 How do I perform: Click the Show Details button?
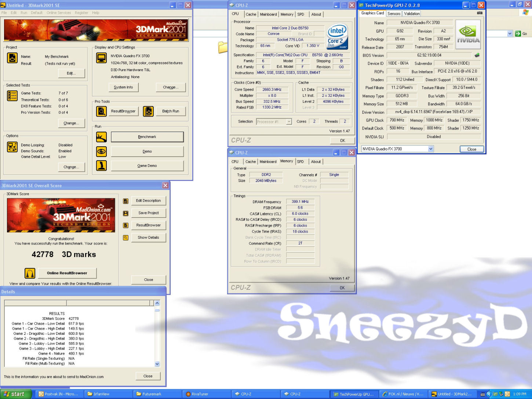pos(148,238)
